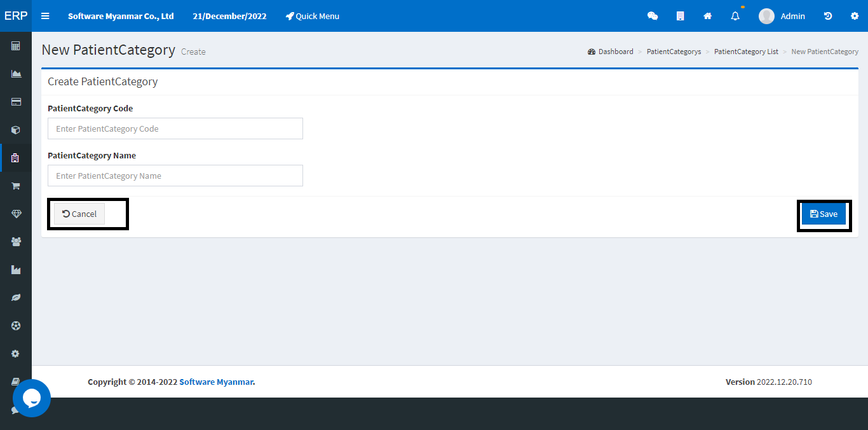Open the ERP logo home
This screenshot has height=430, width=868.
[16, 16]
